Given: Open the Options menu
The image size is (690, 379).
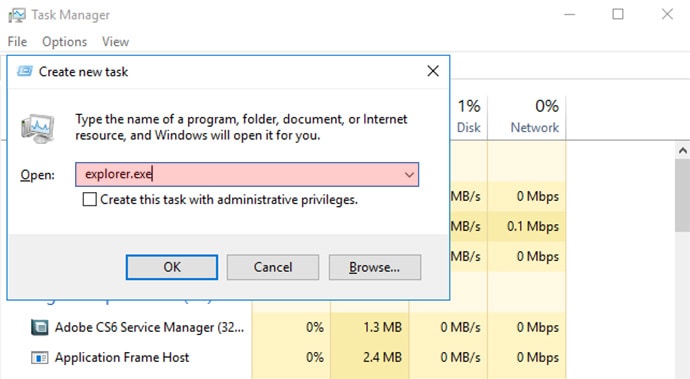Looking at the screenshot, I should point(65,42).
